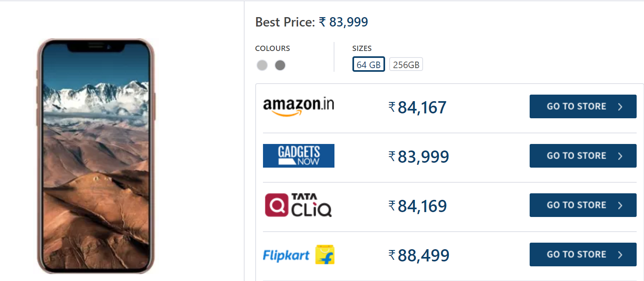Open the iPhone product image
The width and height of the screenshot is (644, 281).
point(96,156)
